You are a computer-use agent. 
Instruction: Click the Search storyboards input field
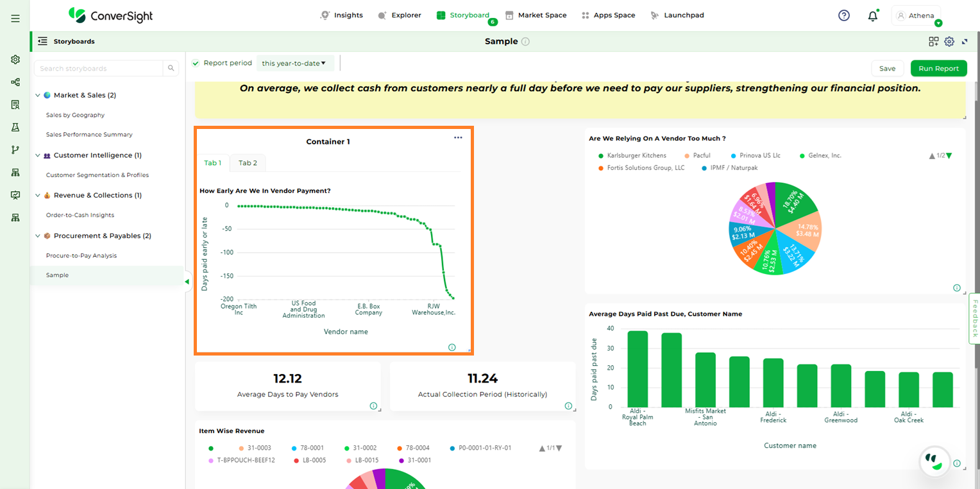pyautogui.click(x=99, y=69)
